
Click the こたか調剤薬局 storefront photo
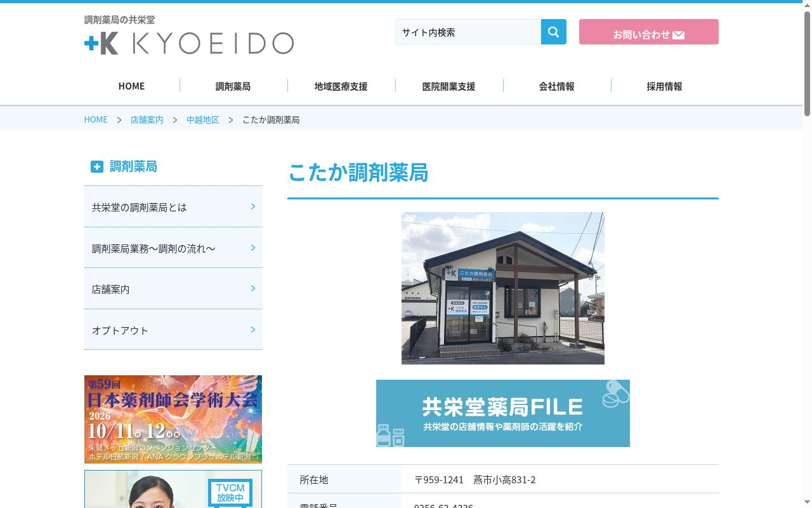[x=503, y=288]
